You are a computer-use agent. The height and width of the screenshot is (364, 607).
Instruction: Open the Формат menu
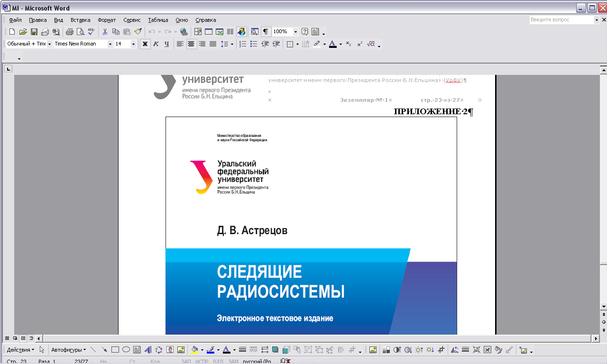(107, 20)
